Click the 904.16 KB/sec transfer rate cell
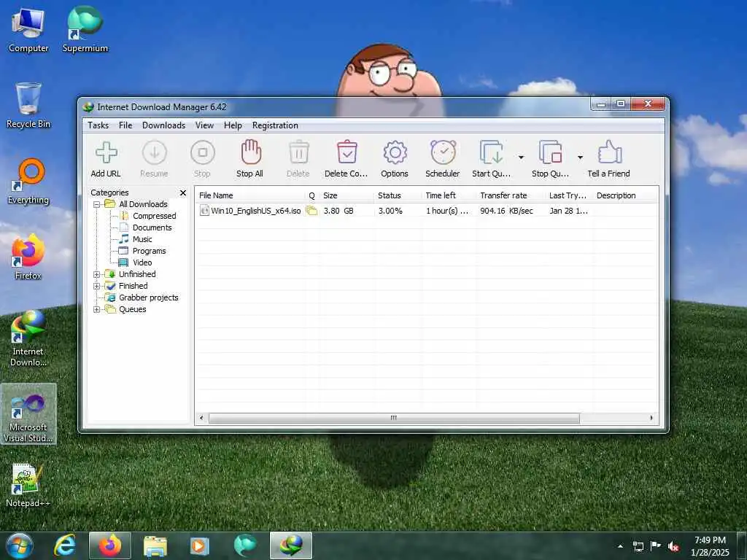The image size is (747, 560). click(506, 211)
